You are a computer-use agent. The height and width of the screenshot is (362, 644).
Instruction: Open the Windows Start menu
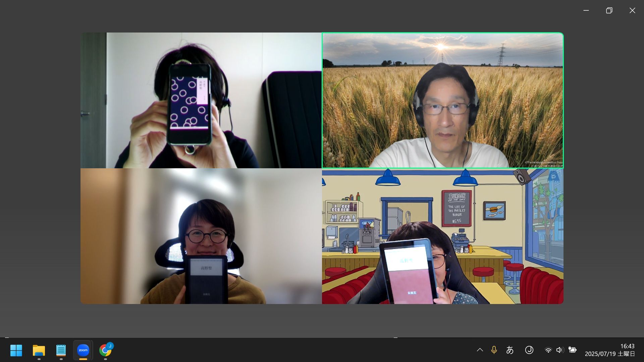(16, 350)
